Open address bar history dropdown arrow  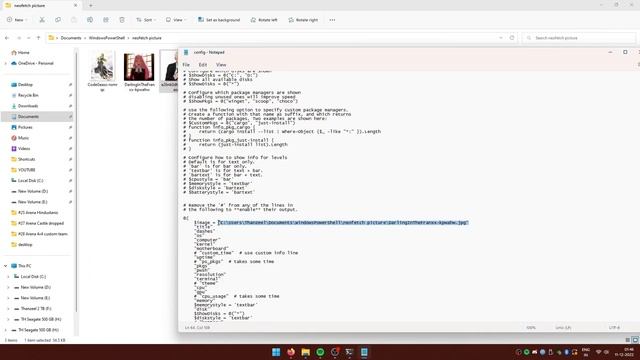tap(501, 38)
